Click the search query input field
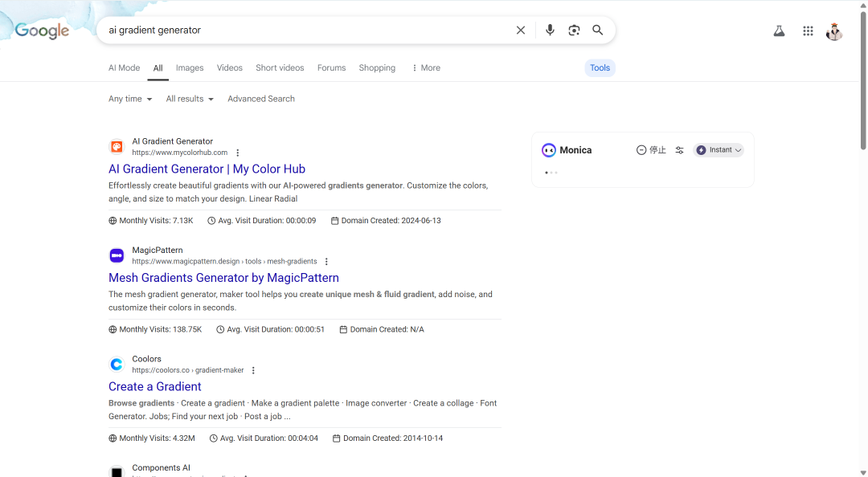 tap(307, 31)
